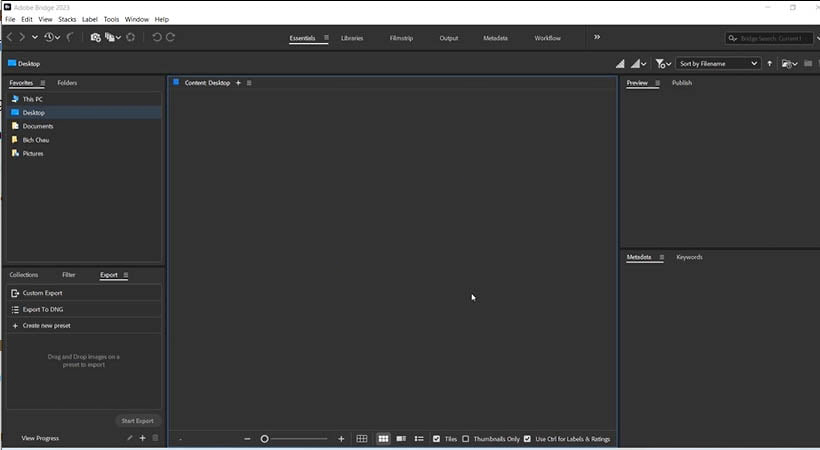Click the lock thumbnail grid icon
The width and height of the screenshot is (820, 450).
pos(362,439)
